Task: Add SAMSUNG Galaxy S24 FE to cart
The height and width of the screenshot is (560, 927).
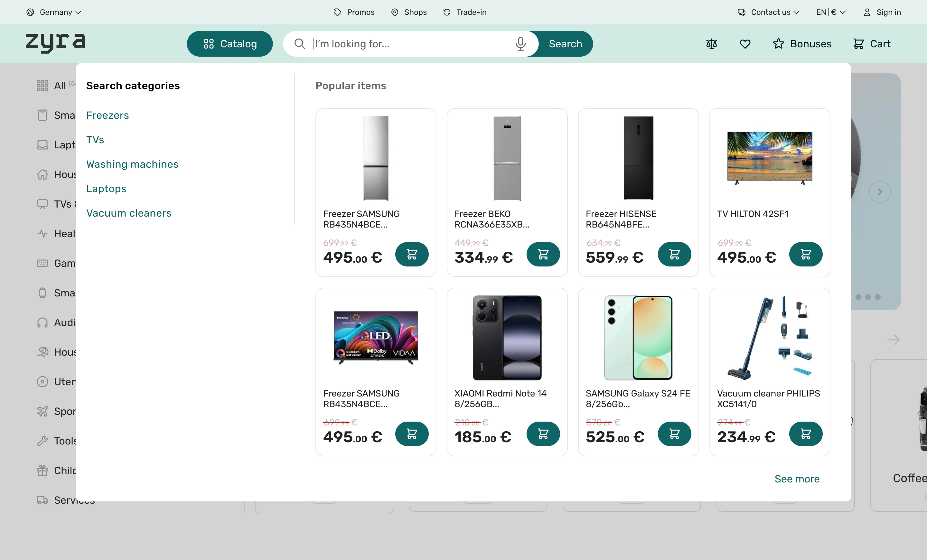Action: point(675,434)
